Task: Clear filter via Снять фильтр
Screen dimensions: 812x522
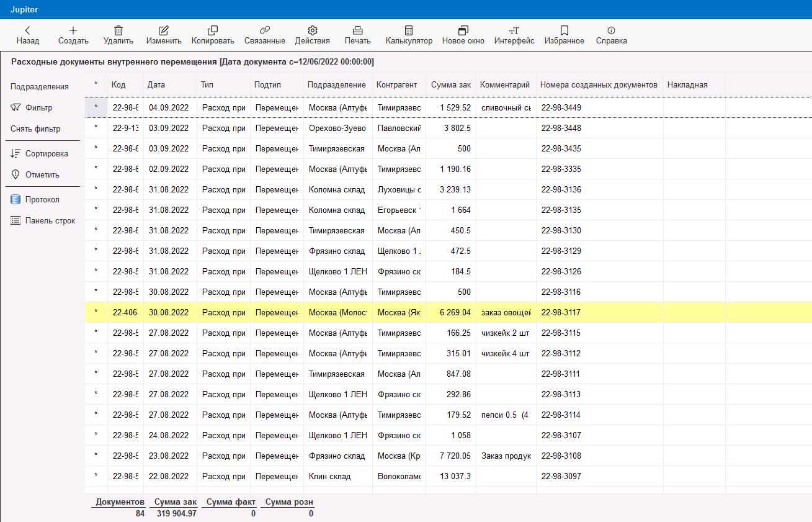Action: pyautogui.click(x=35, y=129)
